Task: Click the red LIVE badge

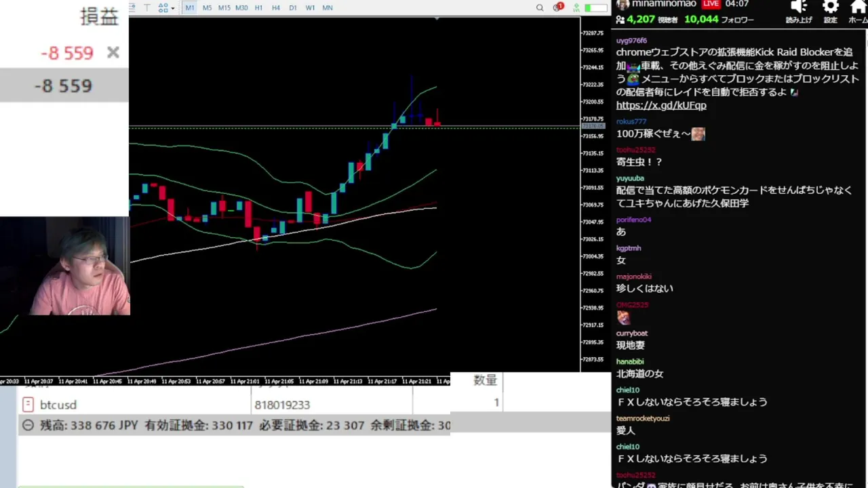Action: tap(711, 4)
